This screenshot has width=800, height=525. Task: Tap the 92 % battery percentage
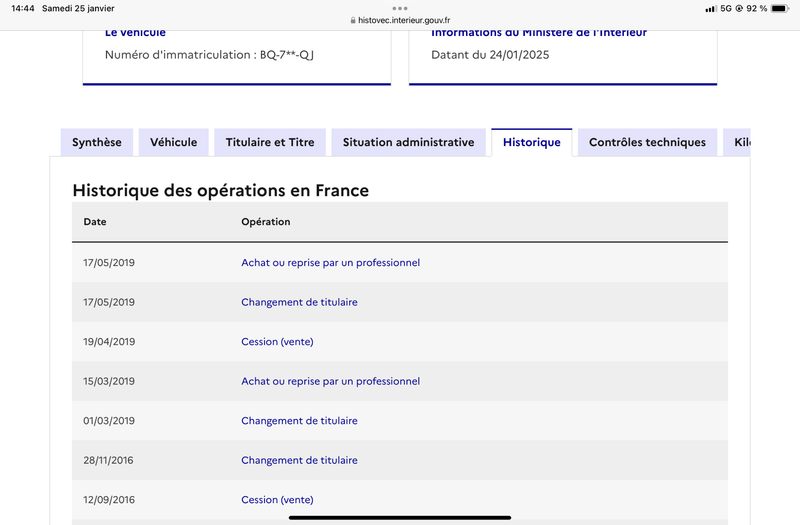pos(757,8)
